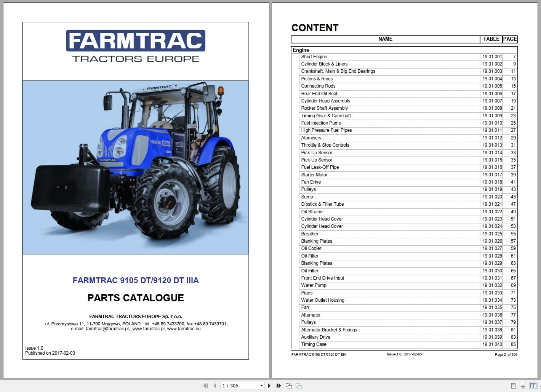Select the Cylinder Head Assembly contents row
This screenshot has height=392, width=541.
click(325, 101)
